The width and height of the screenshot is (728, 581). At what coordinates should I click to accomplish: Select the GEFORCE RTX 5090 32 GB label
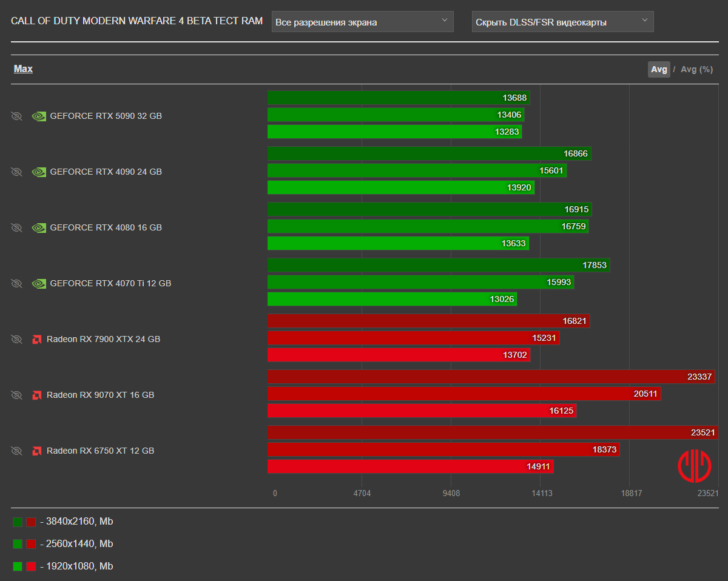pos(106,116)
